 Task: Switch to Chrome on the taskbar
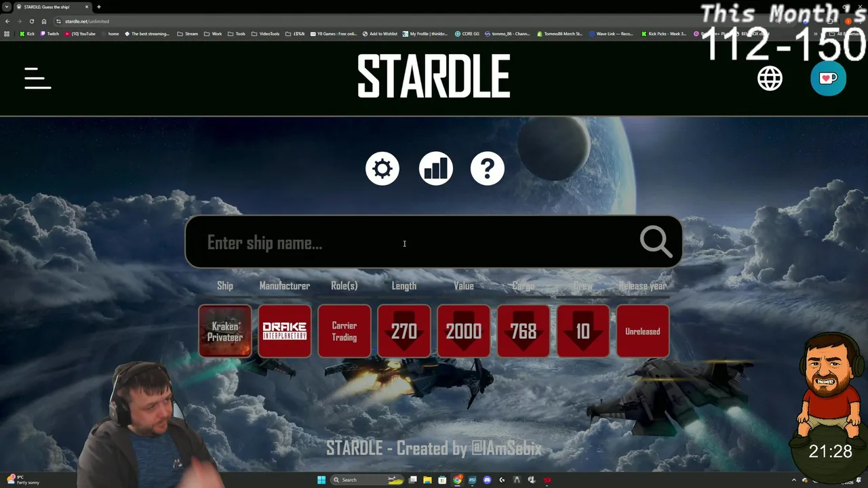click(x=458, y=480)
